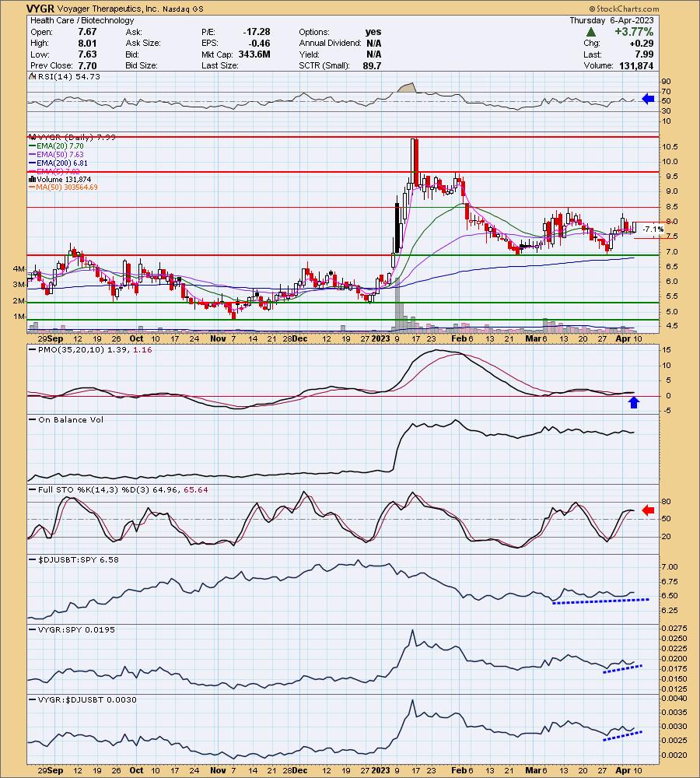Viewport: 700px width, 778px height.
Task: Select the Prev Close value 7.70
Action: (x=87, y=65)
